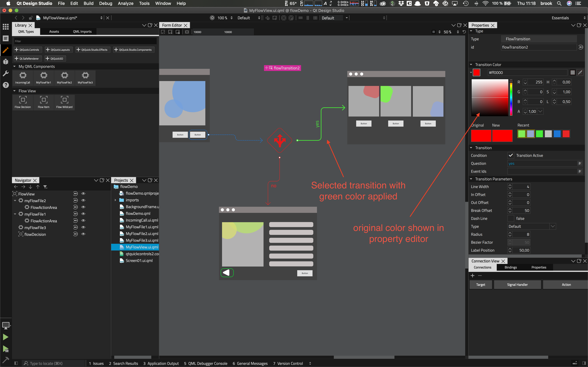This screenshot has height=367, width=588.
Task: Toggle the Dash Line checkbox
Action: coord(511,219)
